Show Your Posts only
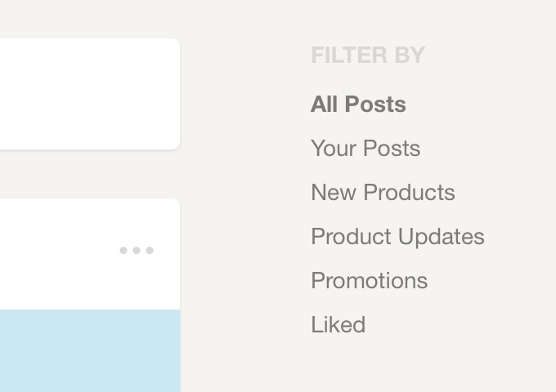Screen dimensions: 556x392 coord(365,148)
